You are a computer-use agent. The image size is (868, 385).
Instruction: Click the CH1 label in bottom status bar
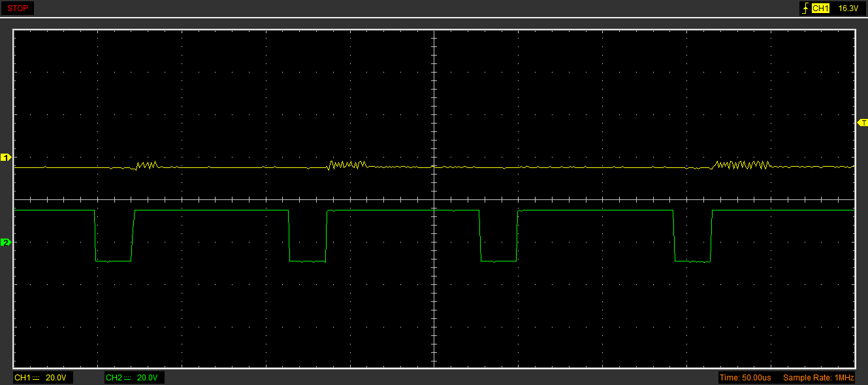click(22, 378)
